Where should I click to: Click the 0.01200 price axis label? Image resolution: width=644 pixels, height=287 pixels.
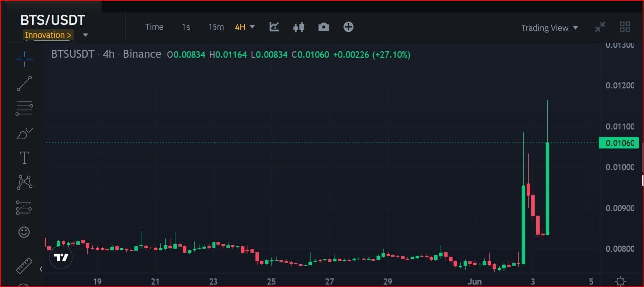click(620, 85)
